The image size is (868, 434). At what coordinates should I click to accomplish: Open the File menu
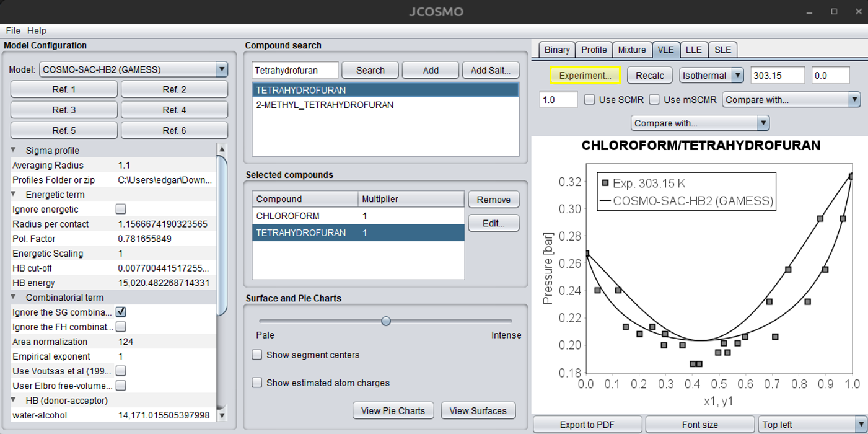13,30
